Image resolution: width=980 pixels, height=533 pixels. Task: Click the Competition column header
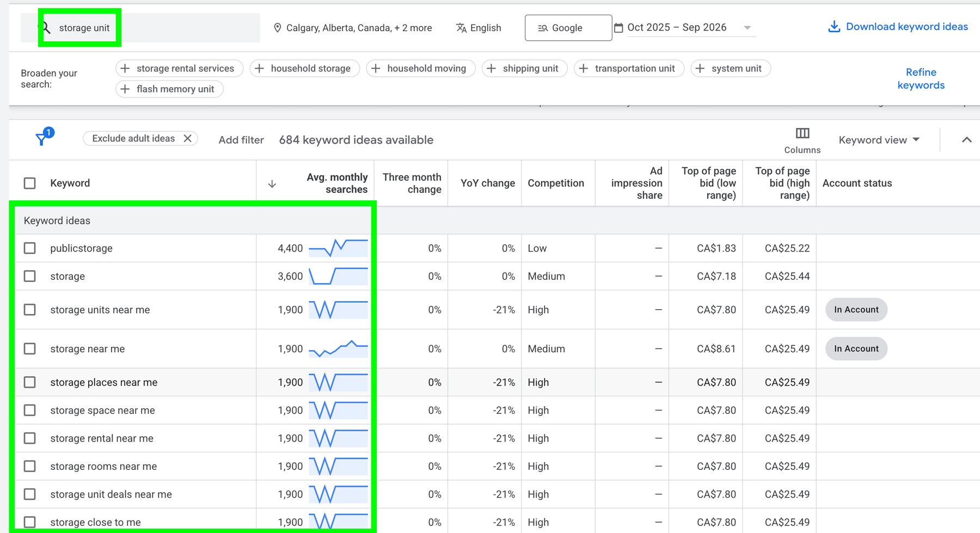tap(556, 183)
